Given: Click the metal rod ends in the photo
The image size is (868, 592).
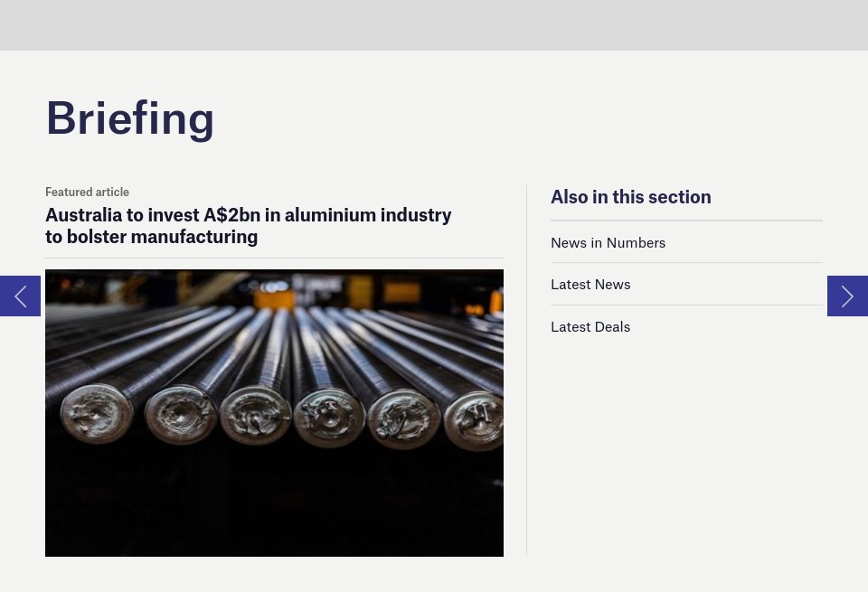Looking at the screenshot, I should click(x=282, y=416).
